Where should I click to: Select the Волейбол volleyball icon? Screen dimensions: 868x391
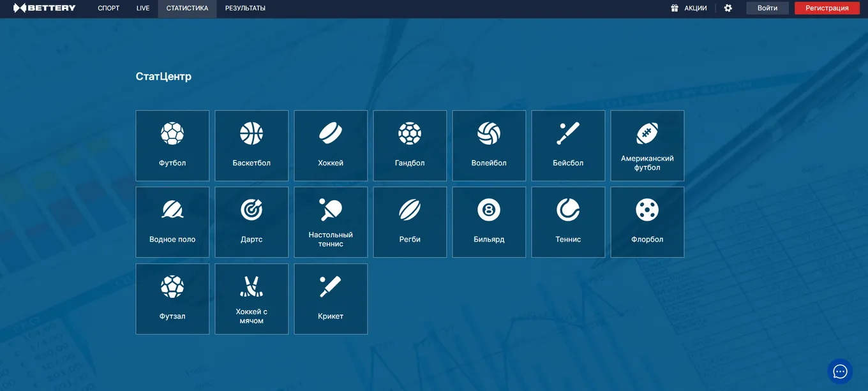click(x=489, y=133)
